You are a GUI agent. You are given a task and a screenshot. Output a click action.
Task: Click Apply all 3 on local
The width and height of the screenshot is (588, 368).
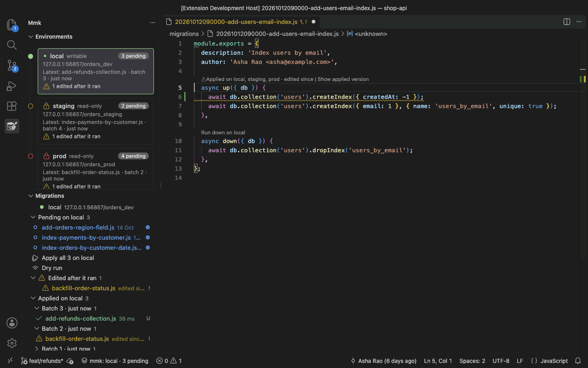68,258
